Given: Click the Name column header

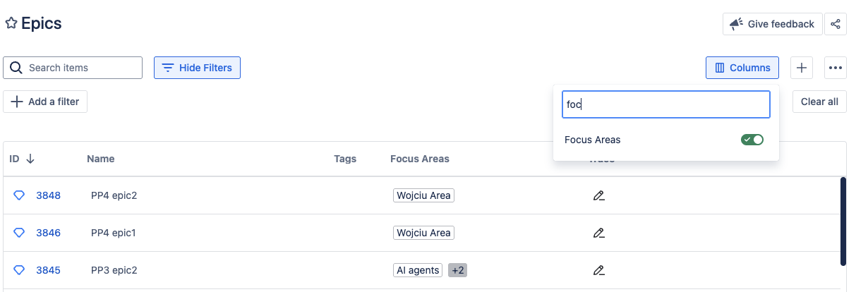Looking at the screenshot, I should pos(100,159).
